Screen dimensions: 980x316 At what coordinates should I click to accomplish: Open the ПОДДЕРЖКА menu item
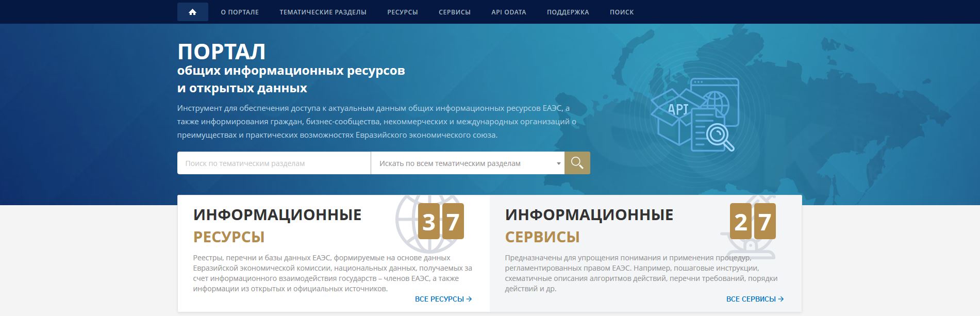pyautogui.click(x=568, y=12)
